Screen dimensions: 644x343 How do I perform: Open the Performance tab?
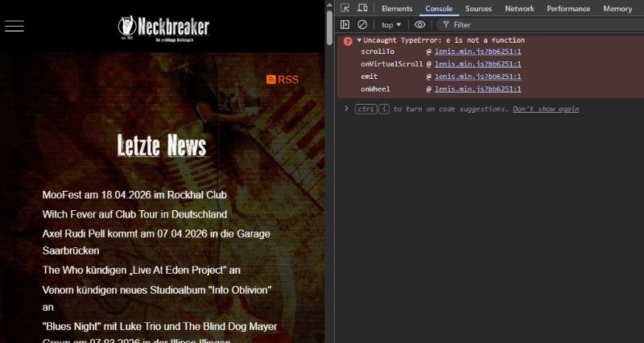[x=568, y=8]
